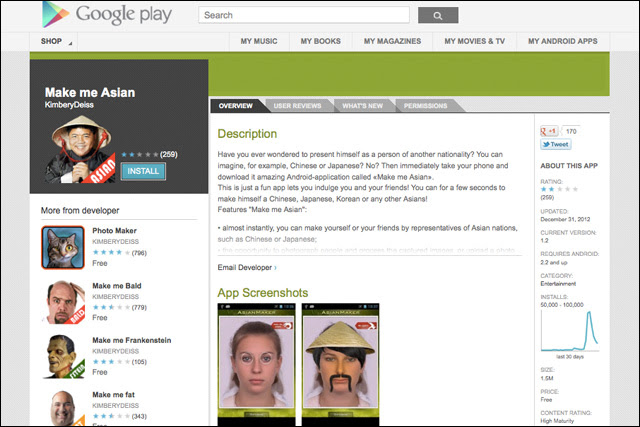Click the 1.5M size value
The image size is (640, 427).
547,378
